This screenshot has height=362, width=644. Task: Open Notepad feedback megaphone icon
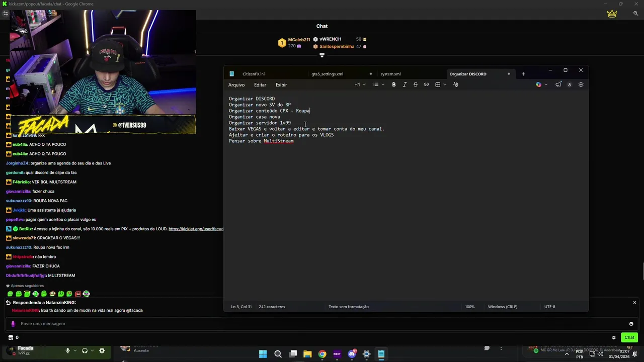558,84
